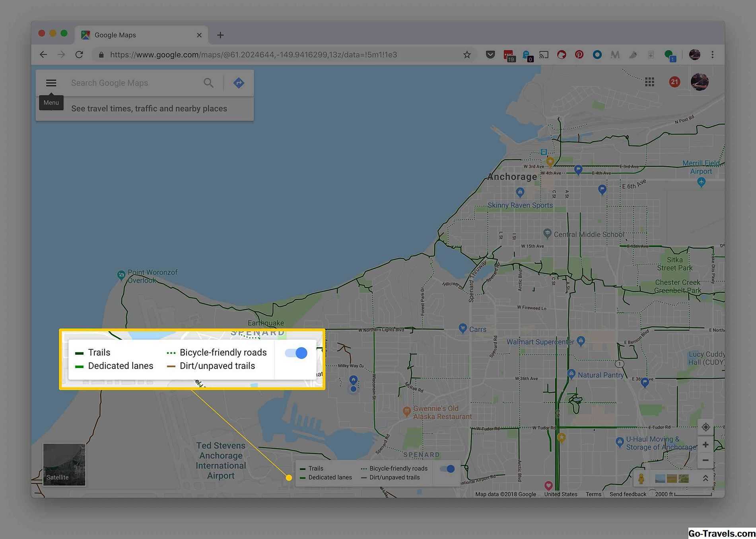The width and height of the screenshot is (756, 539).
Task: Open Directions with the blue arrow icon
Action: 239,83
